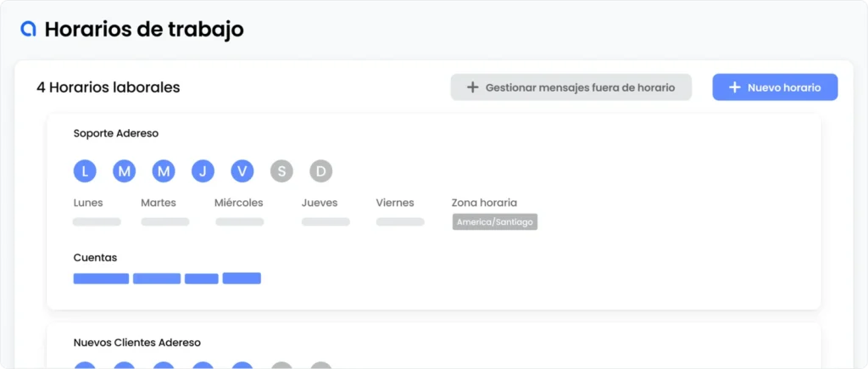
Task: Open the America/Santiago time zone tag
Action: tap(495, 222)
